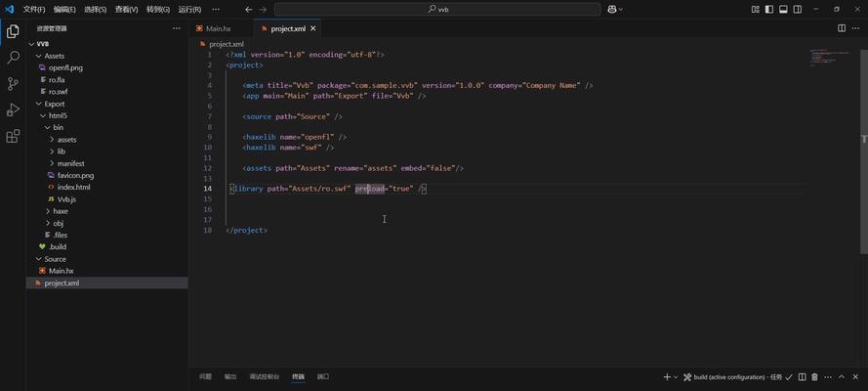Viewport: 868px width, 391px height.
Task: Select project.xml in the file tree
Action: [106, 283]
